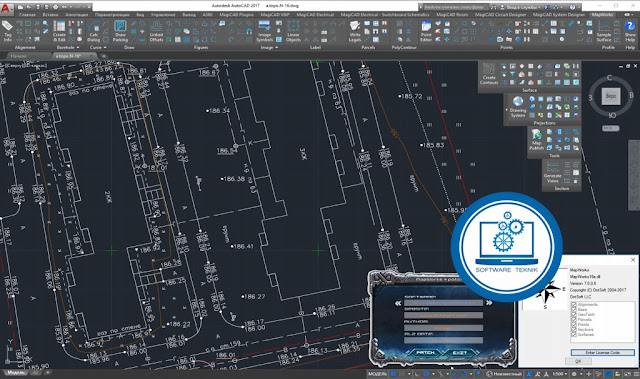Launch the Map Publish tool
The image size is (640, 379).
coord(536,140)
